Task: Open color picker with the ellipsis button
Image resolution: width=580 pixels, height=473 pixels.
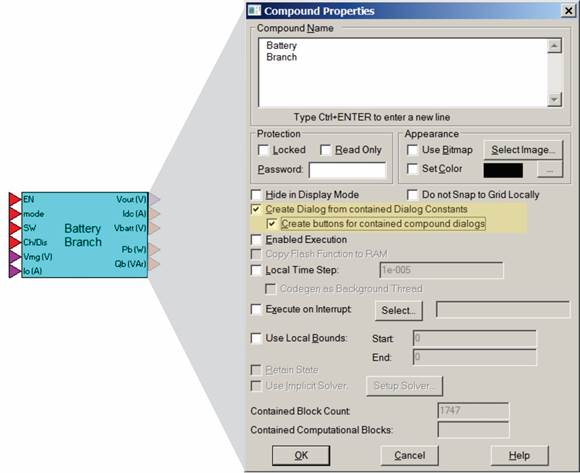Action: 550,170
